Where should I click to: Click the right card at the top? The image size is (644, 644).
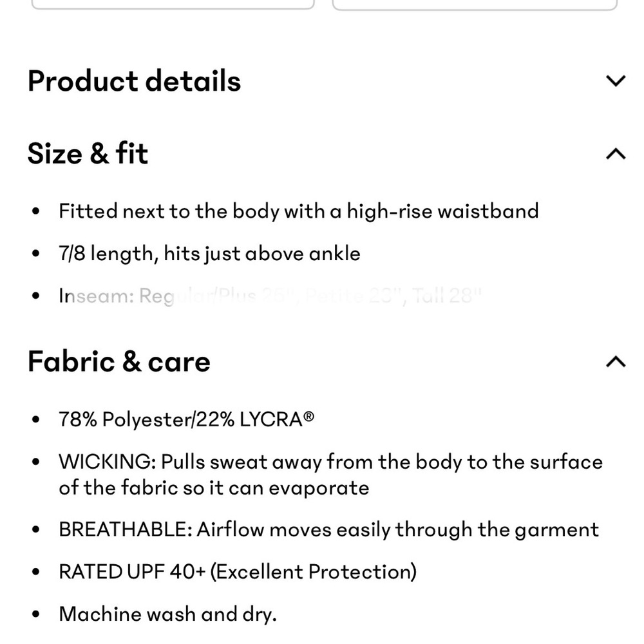473,3
